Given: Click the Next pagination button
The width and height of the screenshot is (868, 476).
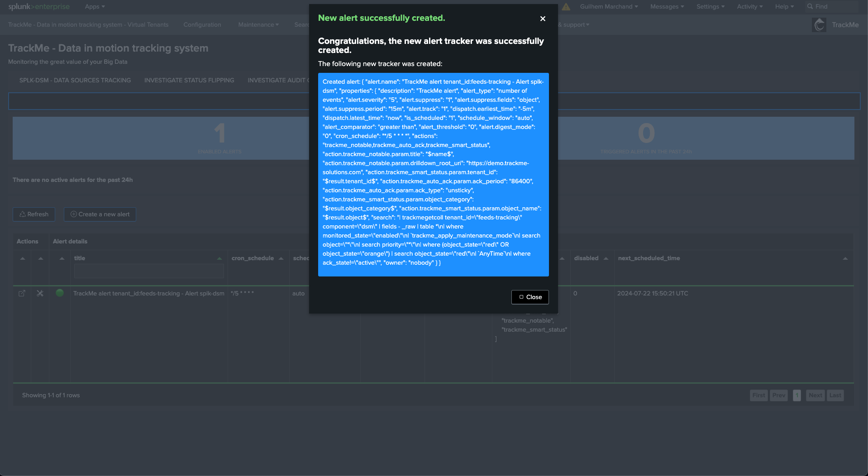Looking at the screenshot, I should pyautogui.click(x=816, y=395).
